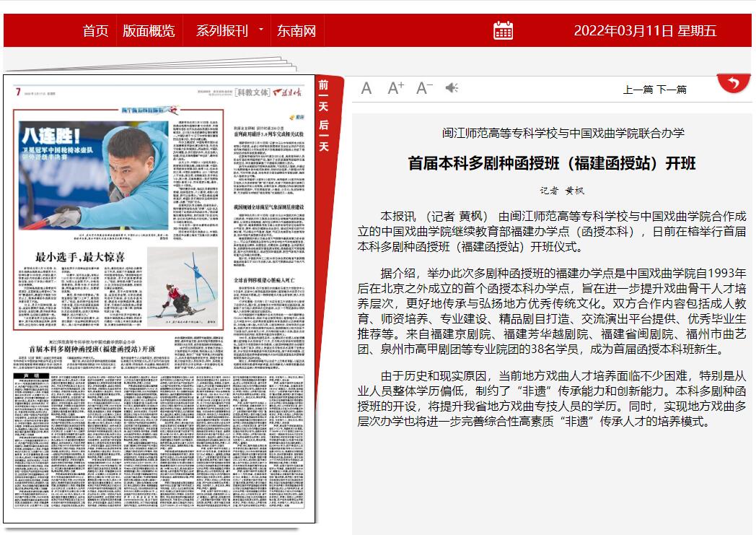Open the calendar date picker icon
This screenshot has height=535, width=756.
pyautogui.click(x=503, y=30)
